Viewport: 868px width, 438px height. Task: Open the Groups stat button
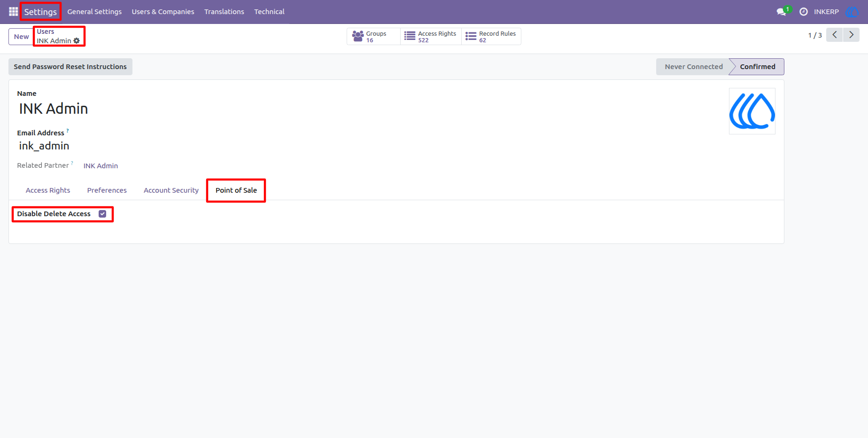[373, 37]
